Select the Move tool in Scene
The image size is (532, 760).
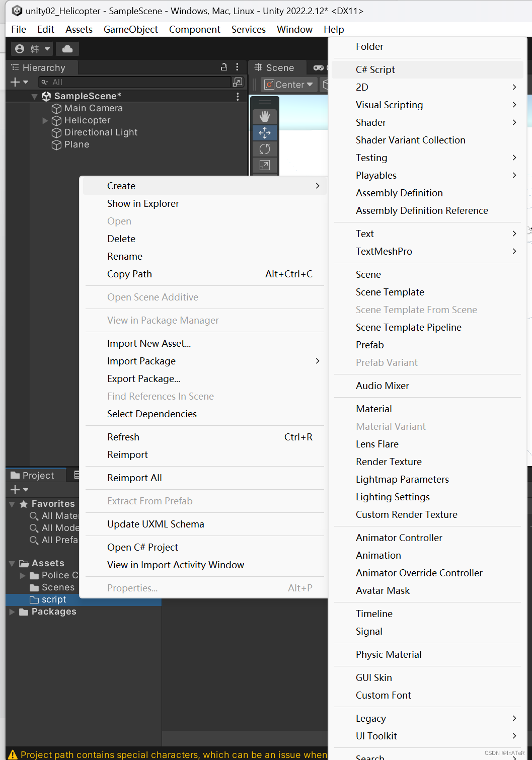pyautogui.click(x=265, y=133)
